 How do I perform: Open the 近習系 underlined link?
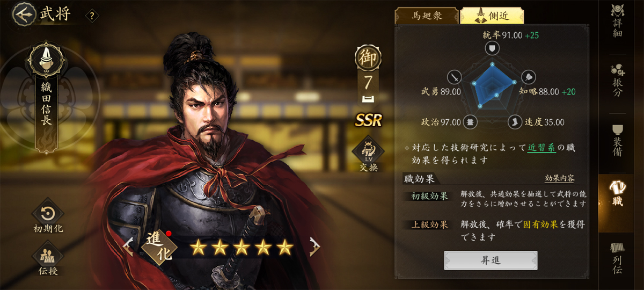(x=541, y=148)
